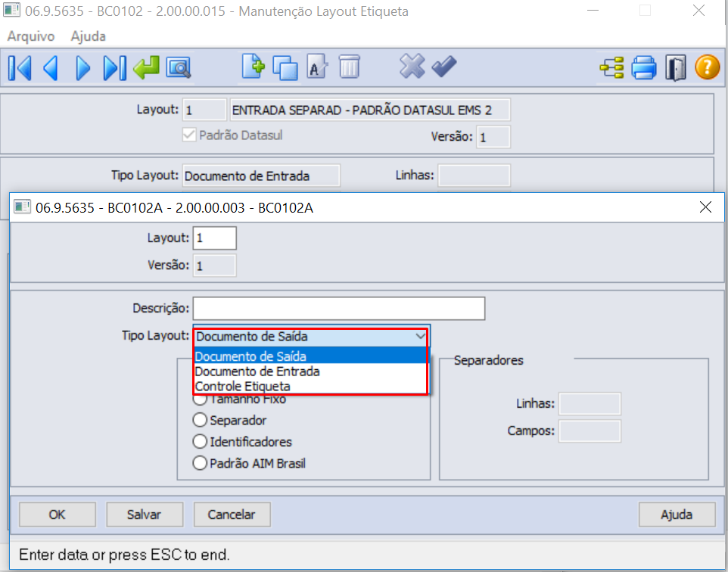The image size is (728, 572).
Task: Go to previous record arrow icon
Action: [x=51, y=68]
